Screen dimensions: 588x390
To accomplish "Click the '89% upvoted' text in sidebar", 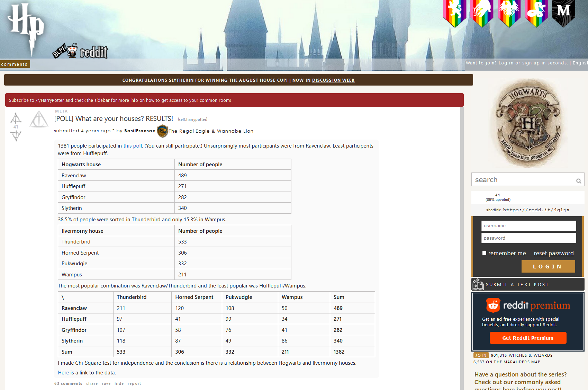I will (x=498, y=200).
